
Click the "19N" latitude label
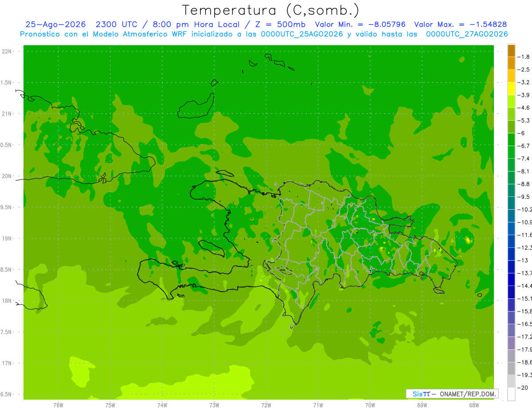click(x=7, y=239)
